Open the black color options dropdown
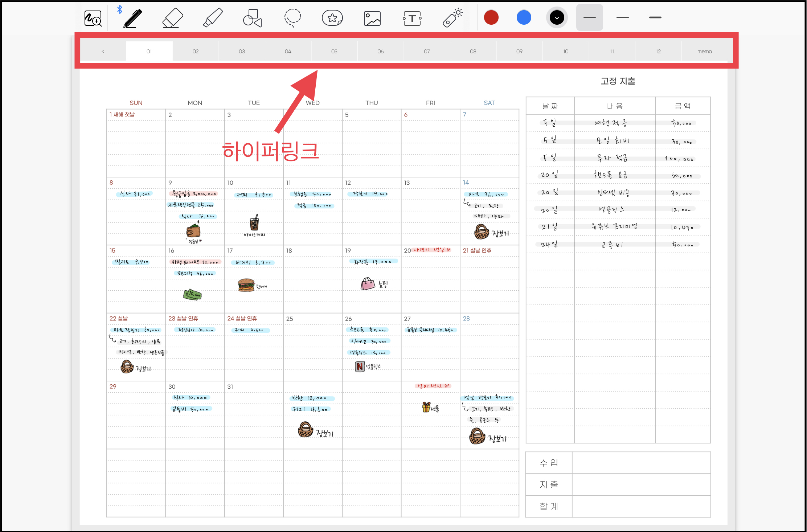 [557, 17]
